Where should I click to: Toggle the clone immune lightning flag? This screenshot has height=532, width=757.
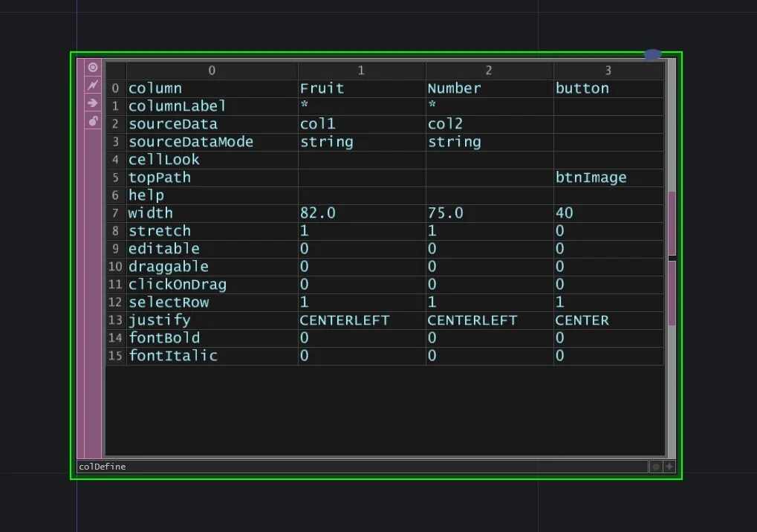click(93, 85)
